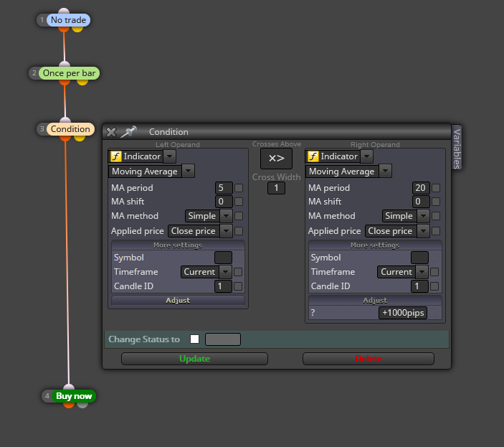The image size is (504, 447).
Task: Click the input connector atop Once per bar
Action: tap(65, 64)
